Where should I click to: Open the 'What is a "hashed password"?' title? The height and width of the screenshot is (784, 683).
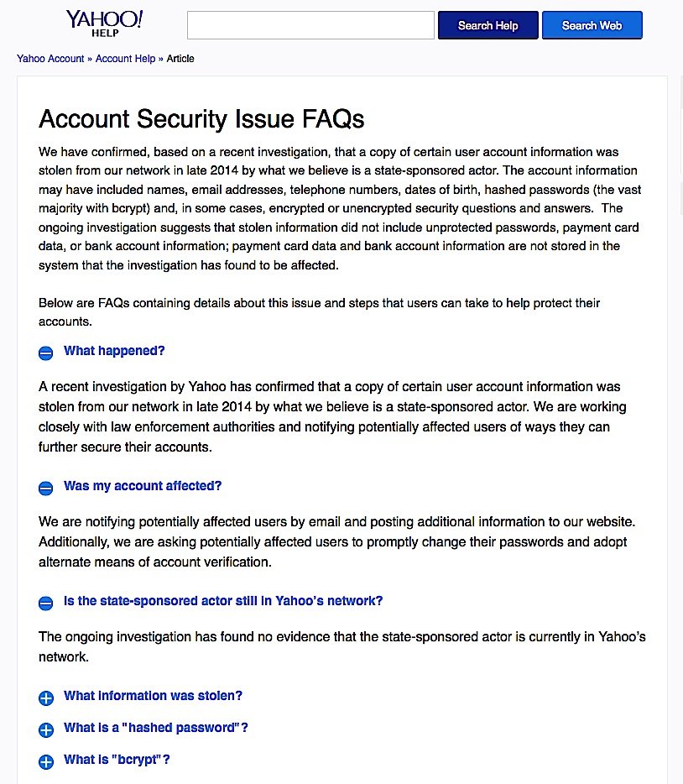(x=156, y=728)
